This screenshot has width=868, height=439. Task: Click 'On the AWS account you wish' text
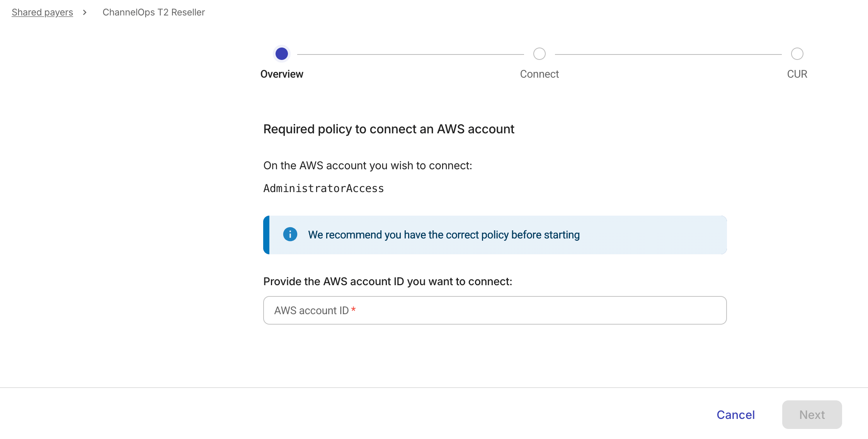pos(368,165)
